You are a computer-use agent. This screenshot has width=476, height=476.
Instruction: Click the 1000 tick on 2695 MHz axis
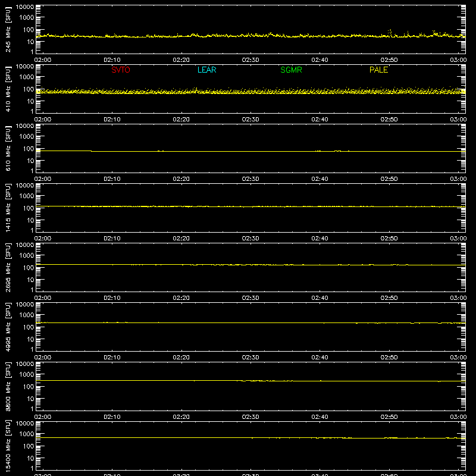pyautogui.click(x=27, y=256)
